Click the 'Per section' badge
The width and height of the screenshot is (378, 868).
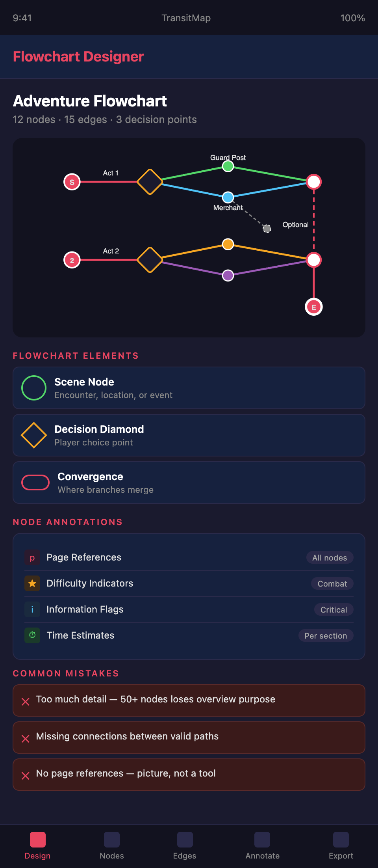(326, 635)
